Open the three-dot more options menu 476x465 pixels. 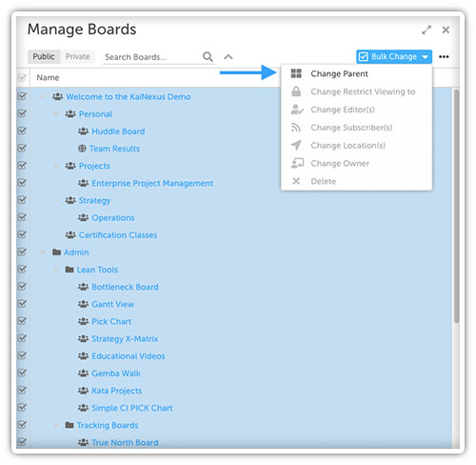[x=444, y=57]
